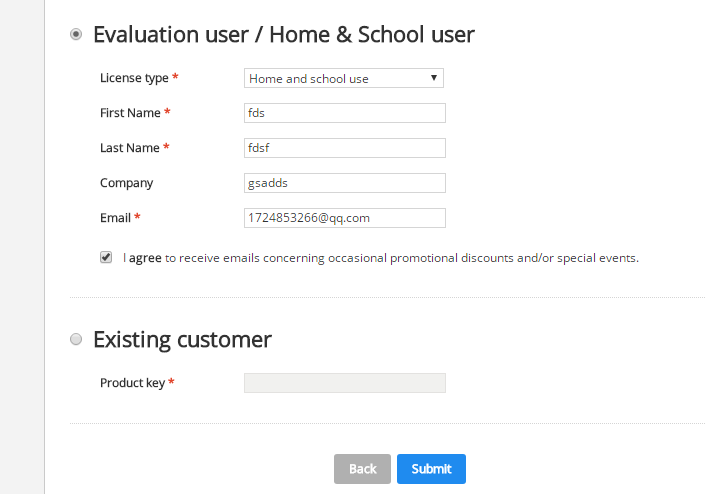The width and height of the screenshot is (705, 494).
Task: Click the promotional discounts agreement text
Action: click(381, 258)
